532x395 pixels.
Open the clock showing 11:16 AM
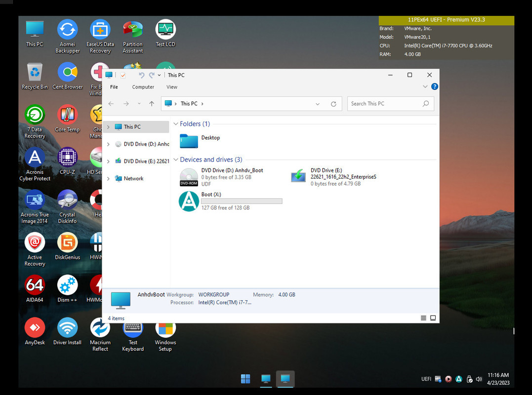click(498, 379)
